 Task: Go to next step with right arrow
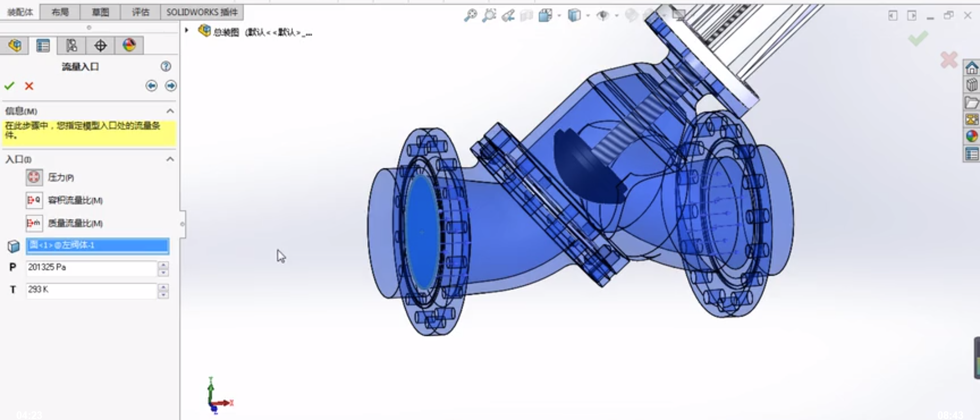pyautogui.click(x=170, y=86)
